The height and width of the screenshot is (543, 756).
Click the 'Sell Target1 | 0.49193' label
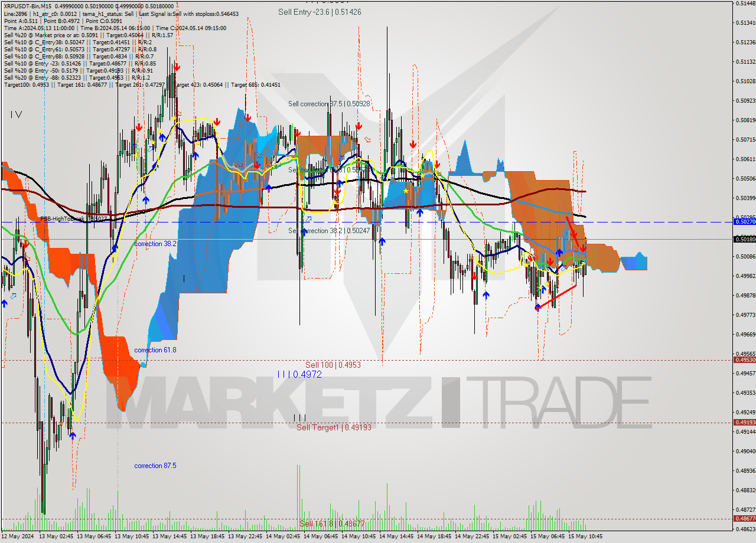pyautogui.click(x=334, y=427)
